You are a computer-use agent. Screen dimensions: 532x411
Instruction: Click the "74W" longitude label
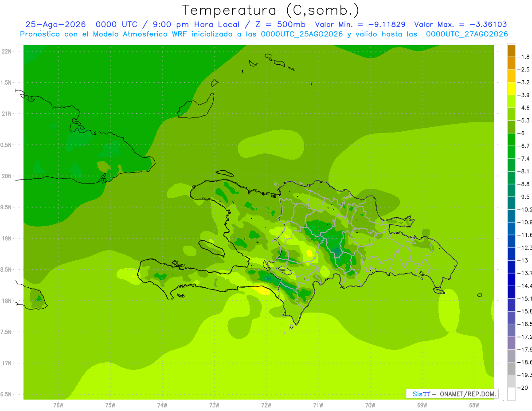[162, 405]
